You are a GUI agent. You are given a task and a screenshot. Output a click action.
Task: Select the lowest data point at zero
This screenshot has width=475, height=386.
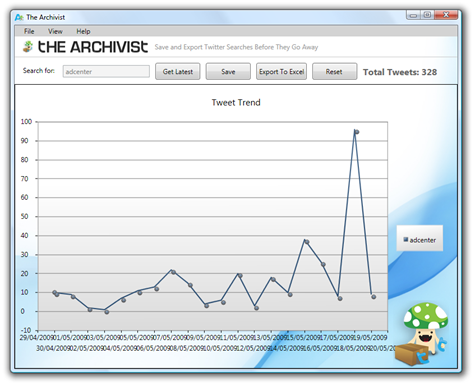[107, 312]
